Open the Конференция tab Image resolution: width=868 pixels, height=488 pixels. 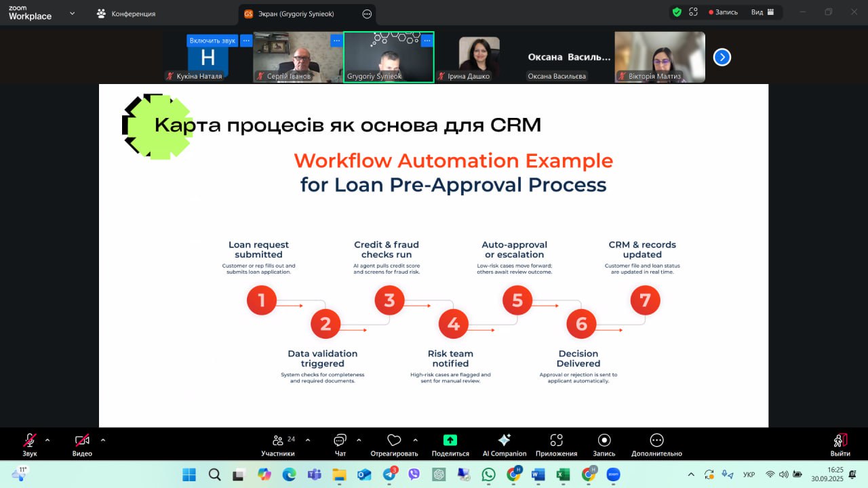[x=127, y=14]
